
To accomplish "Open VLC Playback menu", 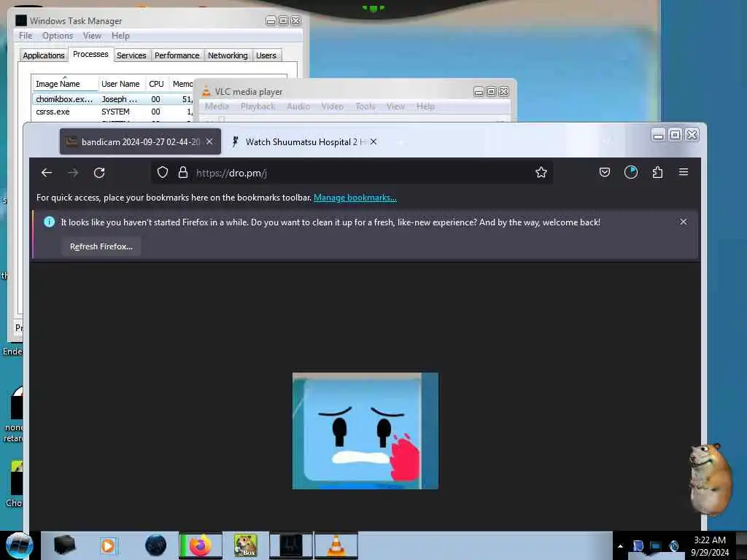I will click(258, 106).
